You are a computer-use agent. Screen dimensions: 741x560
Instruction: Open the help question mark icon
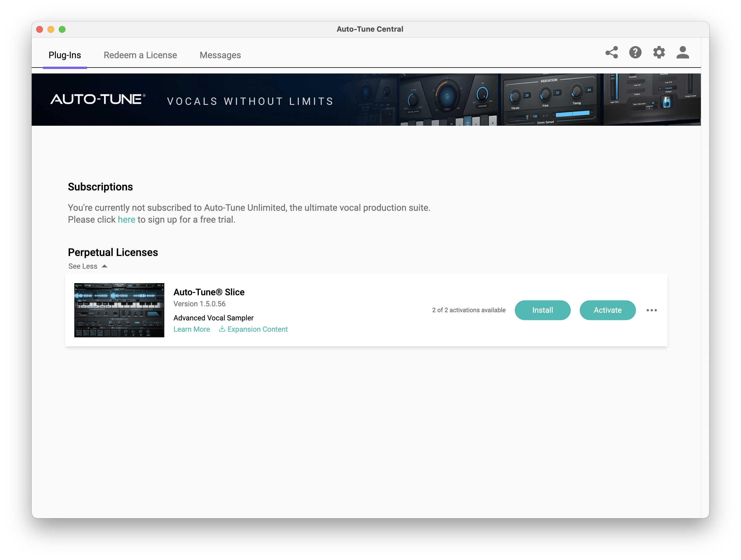click(x=635, y=53)
